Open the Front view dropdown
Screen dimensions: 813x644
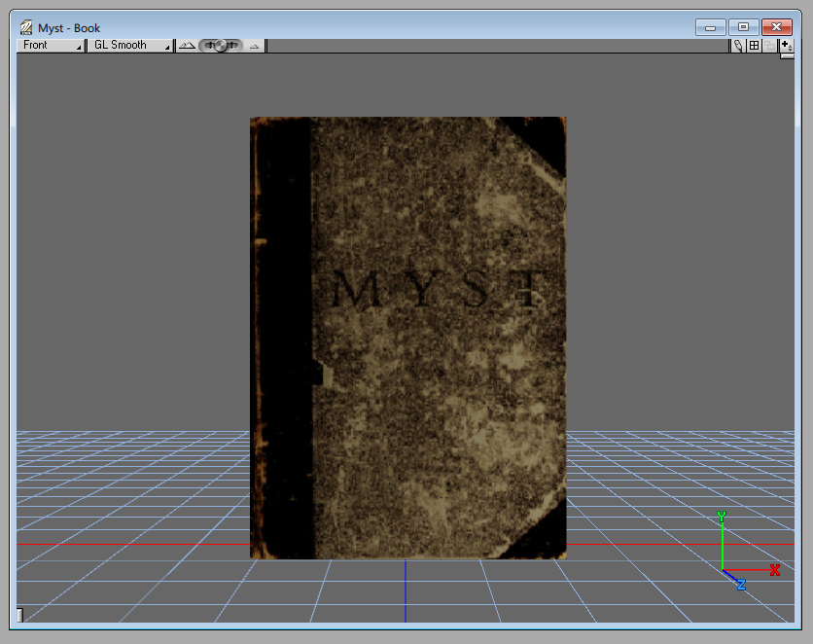coord(52,46)
